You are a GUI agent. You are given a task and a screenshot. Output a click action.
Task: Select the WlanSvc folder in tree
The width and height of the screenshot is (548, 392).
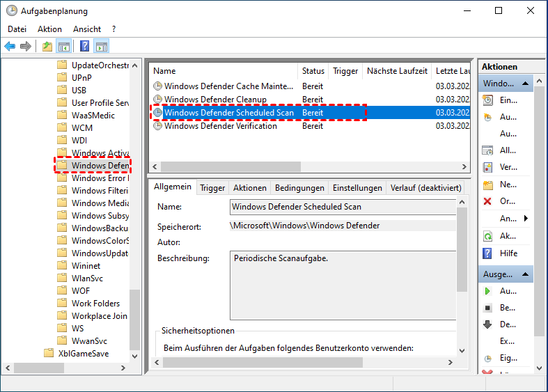point(87,279)
